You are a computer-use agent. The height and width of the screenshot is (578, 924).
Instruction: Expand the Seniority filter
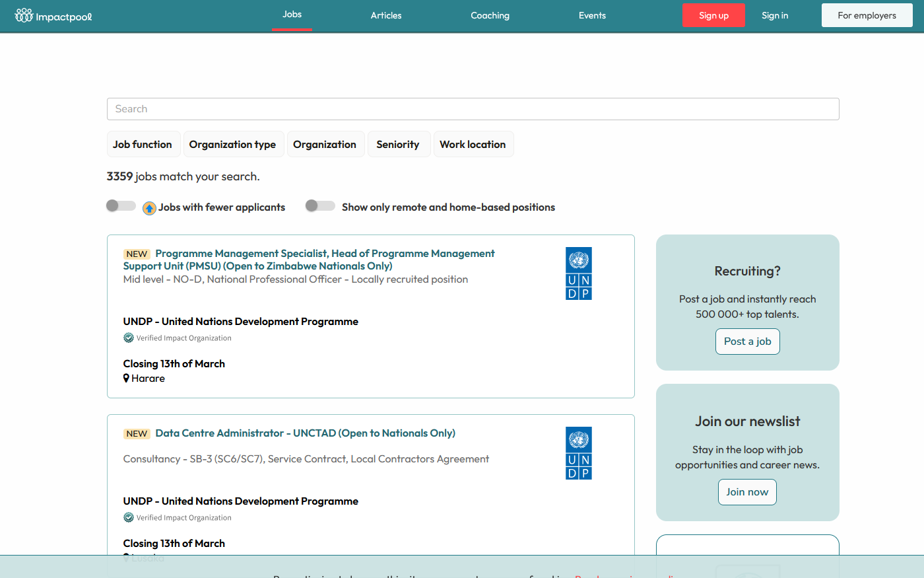tap(399, 144)
